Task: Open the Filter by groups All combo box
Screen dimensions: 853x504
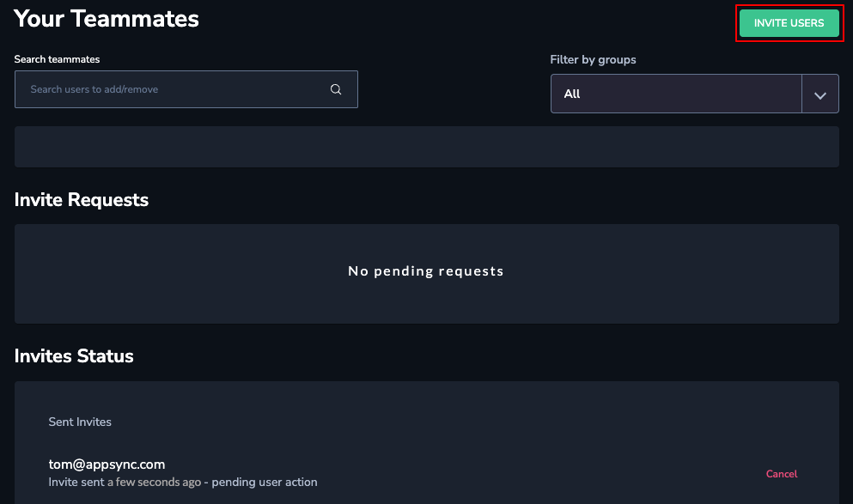Action: coord(695,94)
